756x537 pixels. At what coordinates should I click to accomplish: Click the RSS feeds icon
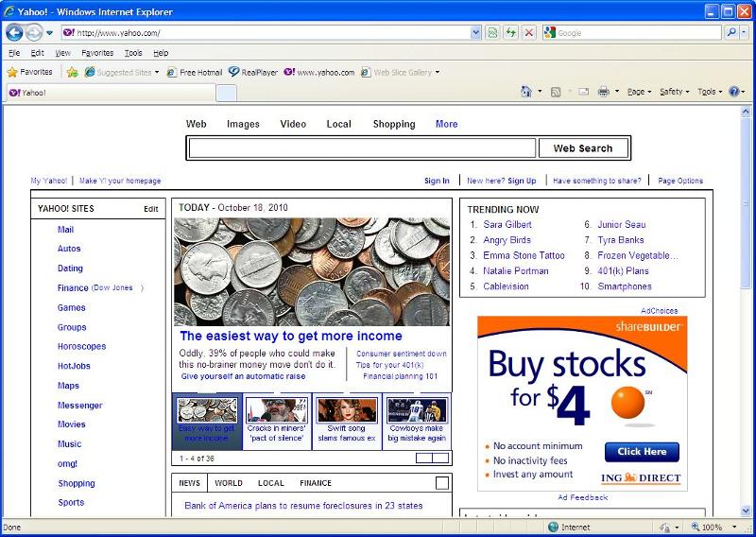(x=556, y=92)
